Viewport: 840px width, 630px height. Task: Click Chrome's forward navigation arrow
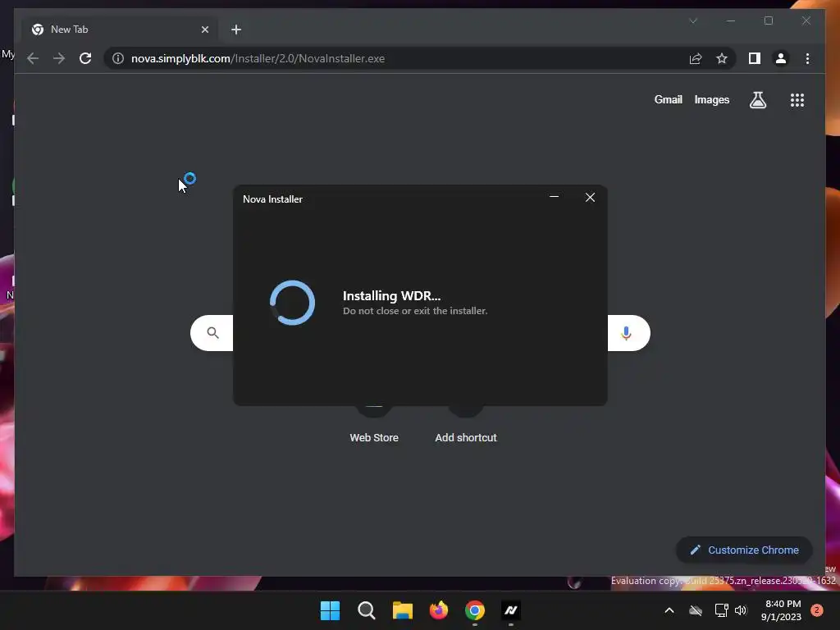tap(59, 58)
